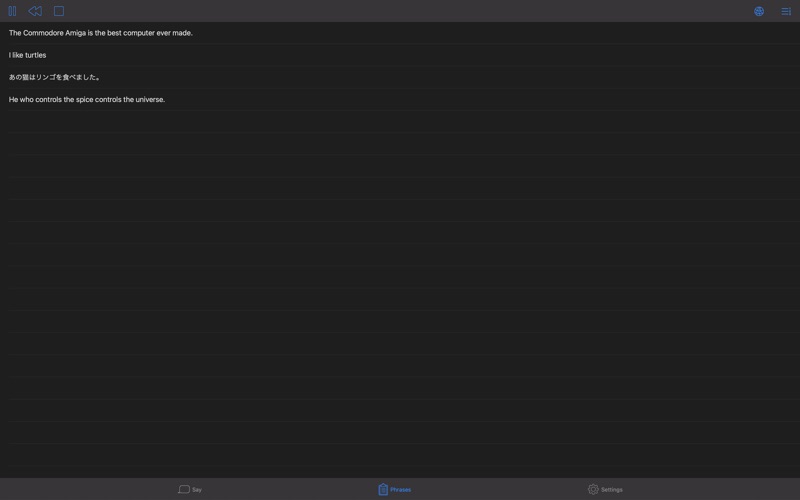
Task: Open the Settings tab
Action: 605,489
